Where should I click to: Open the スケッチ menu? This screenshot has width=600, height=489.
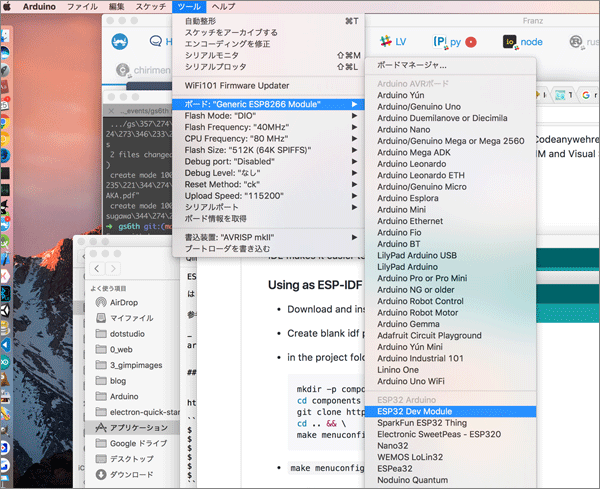point(151,7)
